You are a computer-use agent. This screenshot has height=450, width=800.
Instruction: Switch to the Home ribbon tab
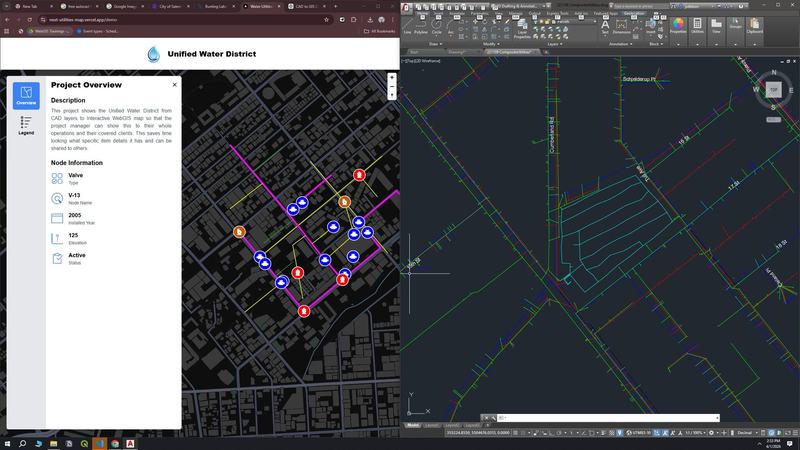[422, 13]
